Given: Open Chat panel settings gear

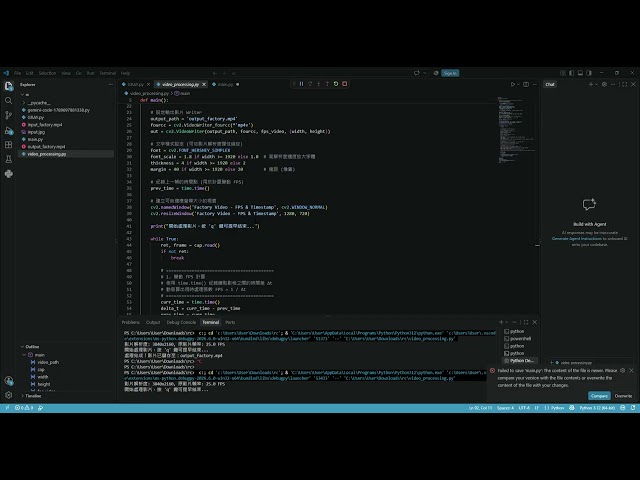Looking at the screenshot, I should click(604, 84).
